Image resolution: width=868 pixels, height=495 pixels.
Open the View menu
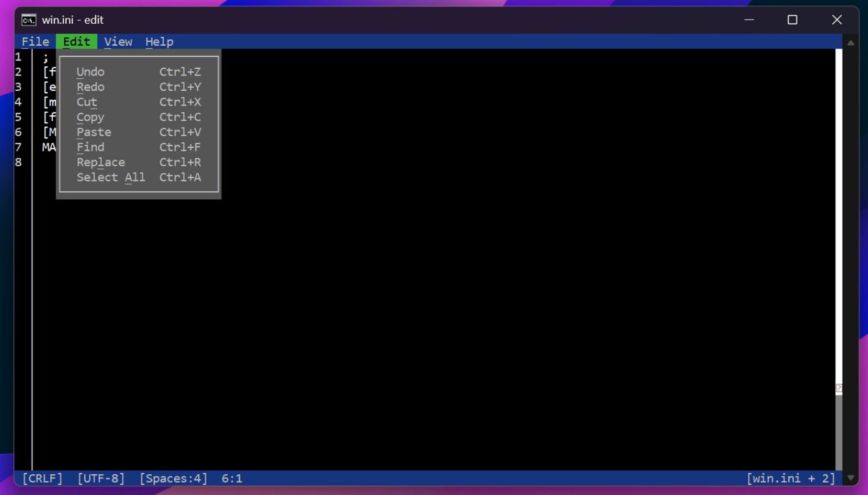pyautogui.click(x=118, y=41)
